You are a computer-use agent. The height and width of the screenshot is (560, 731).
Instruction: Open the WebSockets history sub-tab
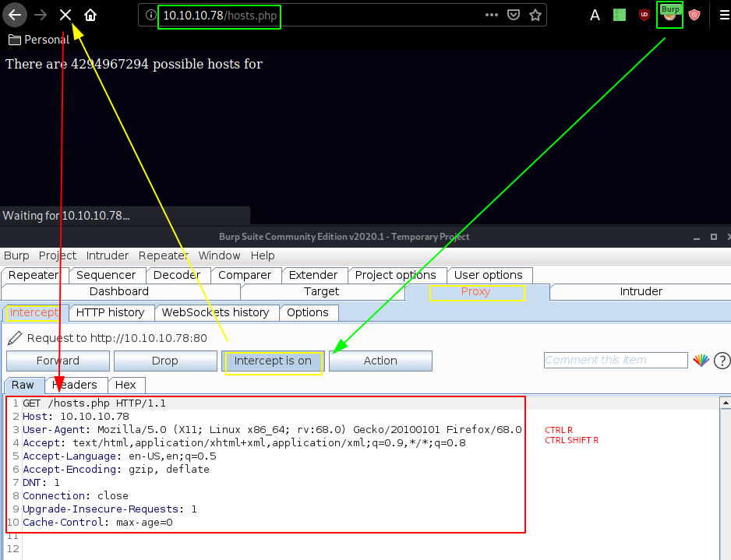(x=215, y=312)
